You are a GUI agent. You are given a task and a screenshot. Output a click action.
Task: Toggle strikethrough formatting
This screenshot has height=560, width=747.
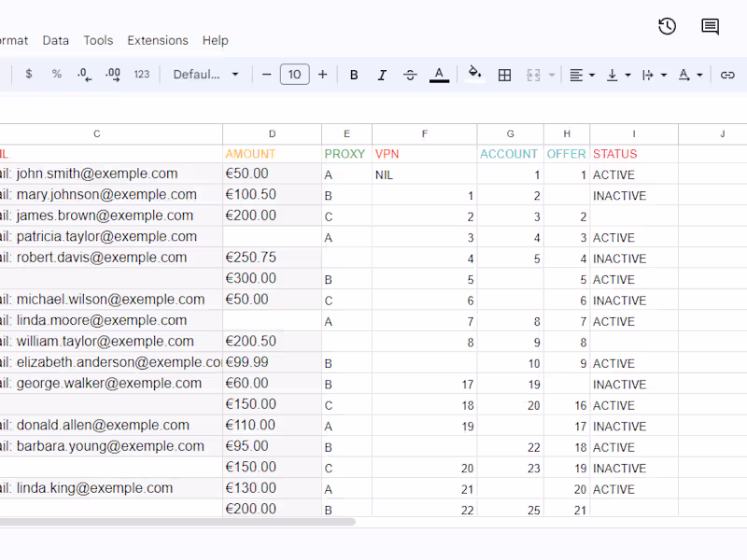(410, 75)
